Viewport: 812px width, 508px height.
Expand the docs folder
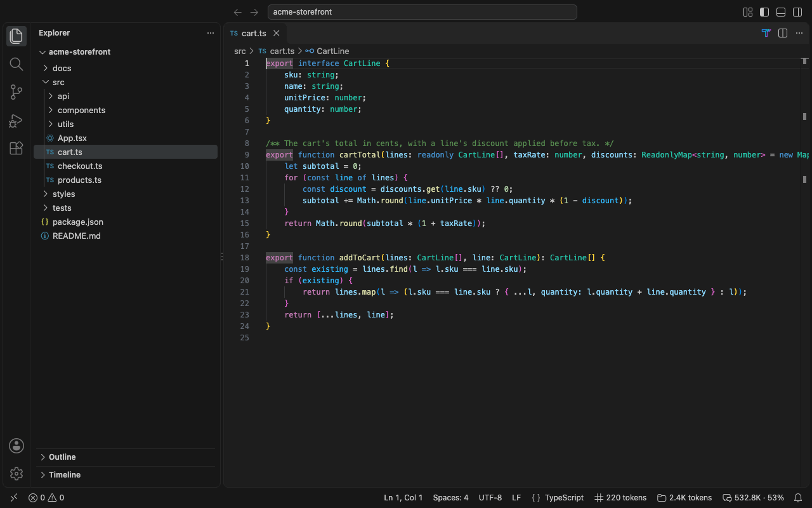pos(126,69)
